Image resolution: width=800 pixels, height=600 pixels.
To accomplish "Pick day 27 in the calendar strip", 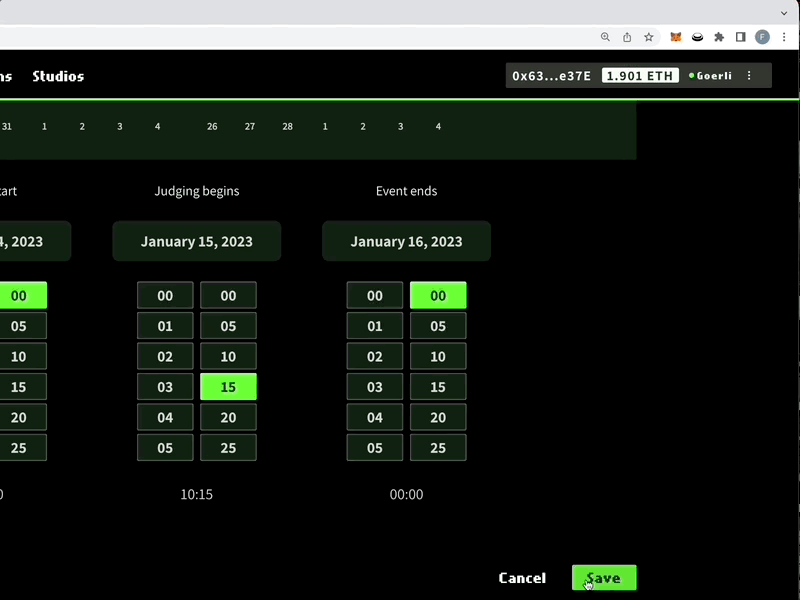I will click(249, 127).
